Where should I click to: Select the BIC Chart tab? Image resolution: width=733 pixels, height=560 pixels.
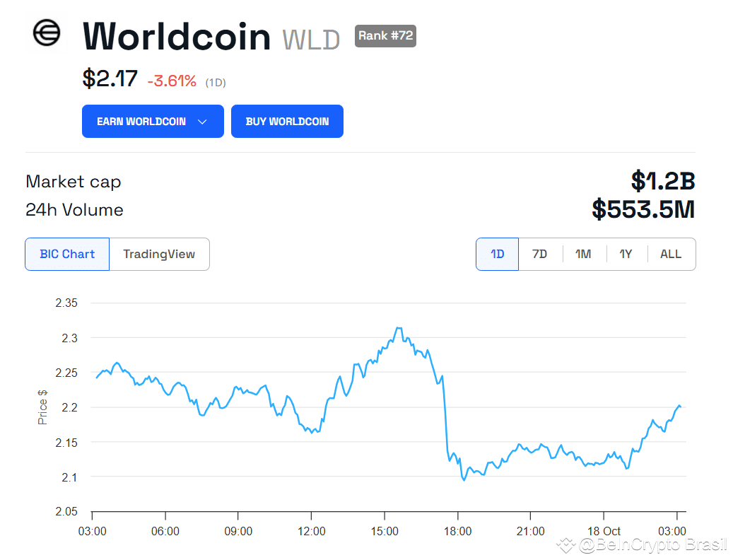coord(67,254)
